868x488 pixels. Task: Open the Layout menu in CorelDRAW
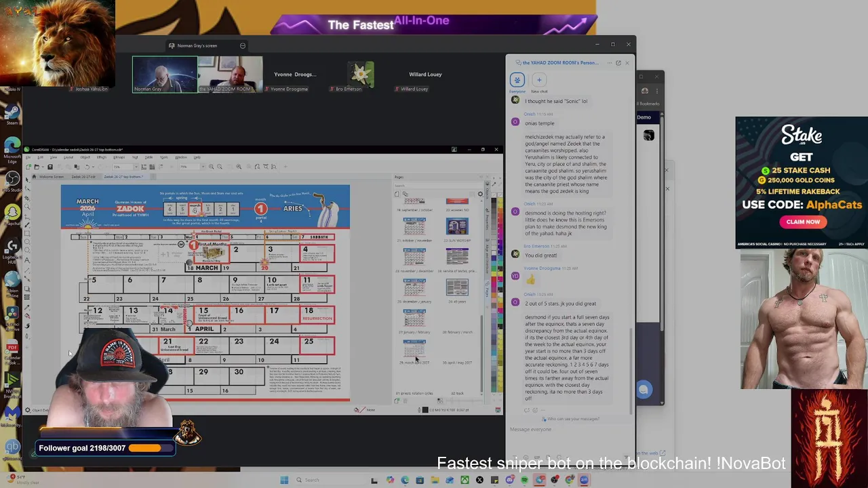(x=68, y=157)
